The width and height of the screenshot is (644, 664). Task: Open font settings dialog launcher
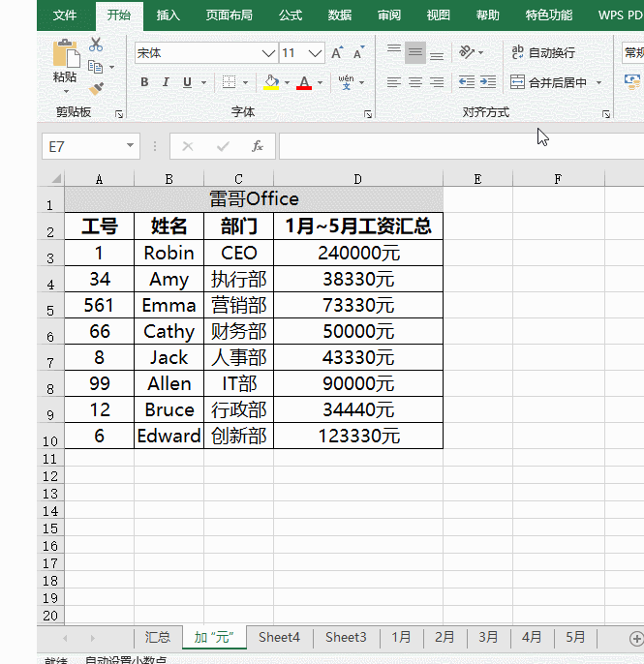368,114
